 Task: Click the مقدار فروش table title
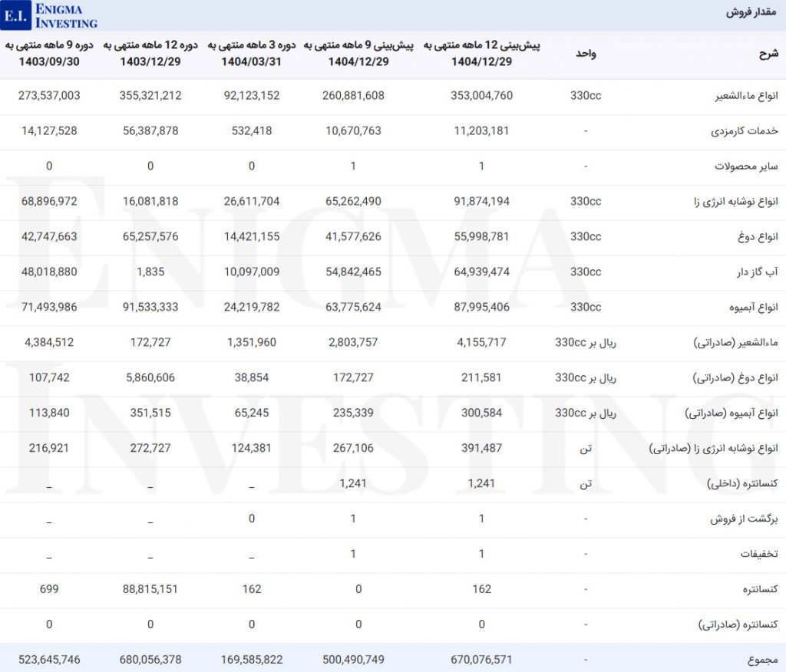click(x=752, y=13)
